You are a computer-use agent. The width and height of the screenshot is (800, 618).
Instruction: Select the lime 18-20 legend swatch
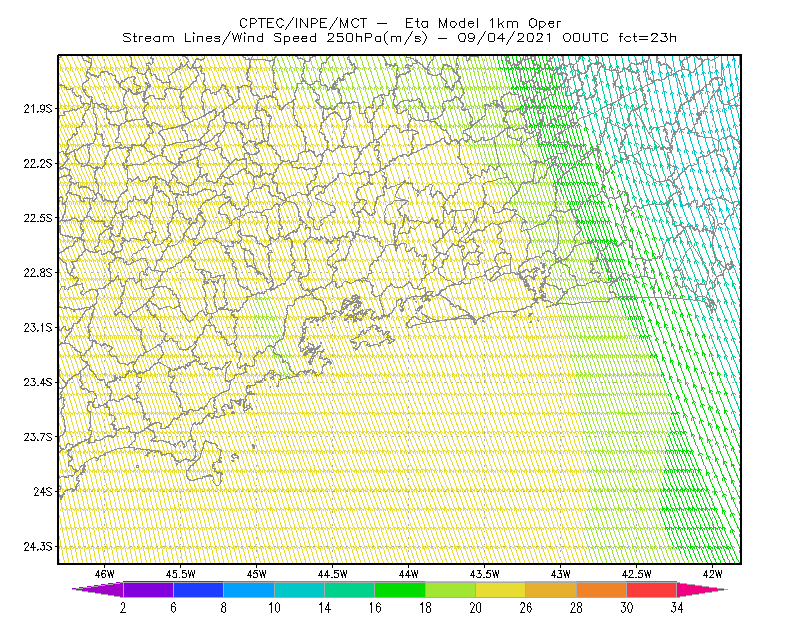point(451,589)
